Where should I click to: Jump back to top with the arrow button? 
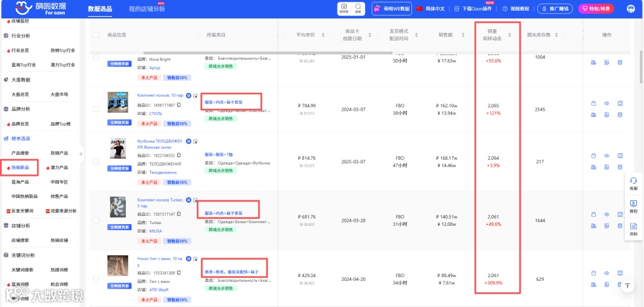coord(627,286)
